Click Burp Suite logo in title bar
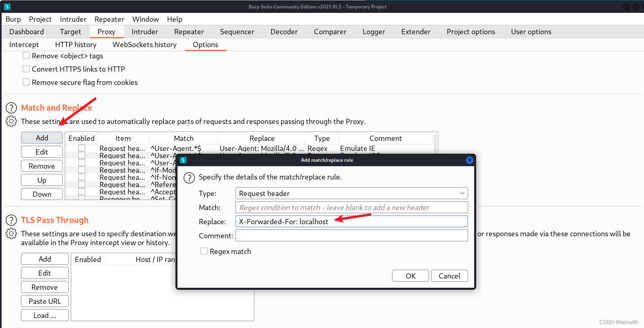 (x=7, y=7)
